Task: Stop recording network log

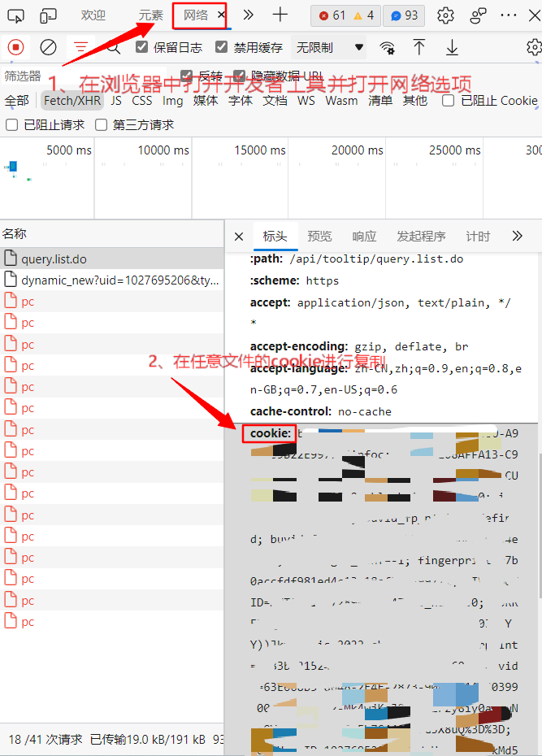Action: 15,47
